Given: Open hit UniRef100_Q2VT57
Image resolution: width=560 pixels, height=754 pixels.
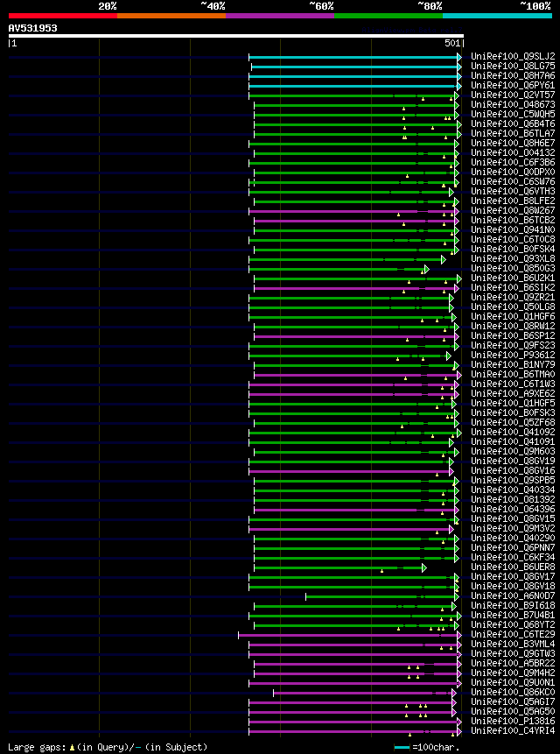Looking at the screenshot, I should (x=513, y=95).
